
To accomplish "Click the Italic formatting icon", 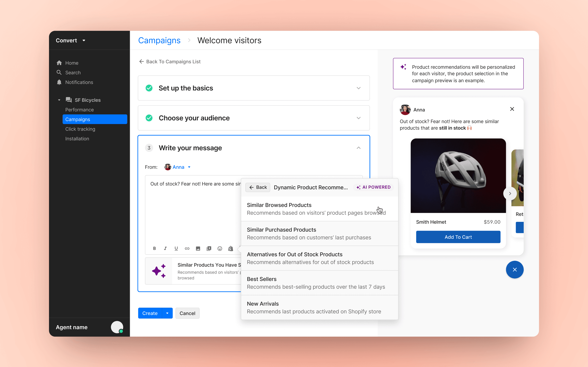I will (x=165, y=248).
